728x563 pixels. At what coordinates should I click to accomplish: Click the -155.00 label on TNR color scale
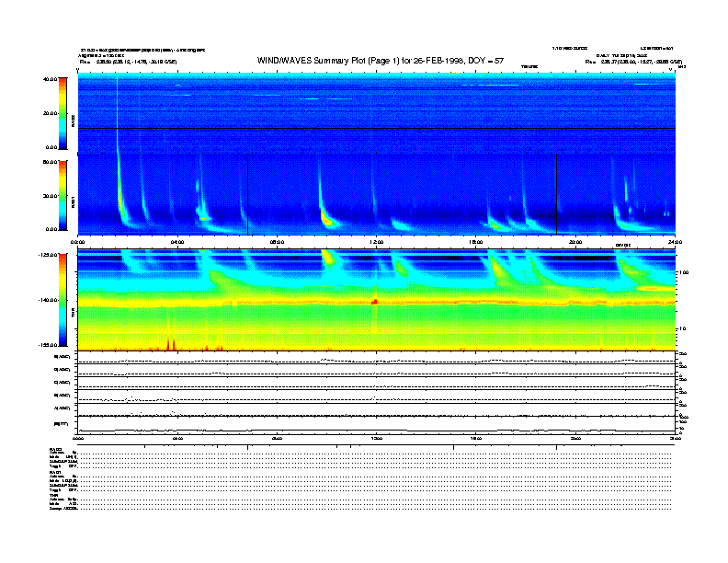click(48, 345)
